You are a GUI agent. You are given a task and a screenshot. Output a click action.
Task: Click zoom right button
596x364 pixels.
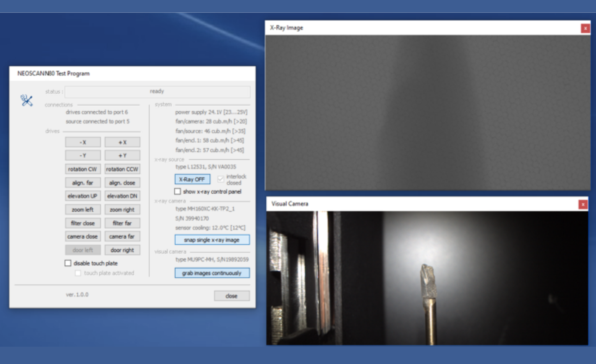[x=122, y=210]
